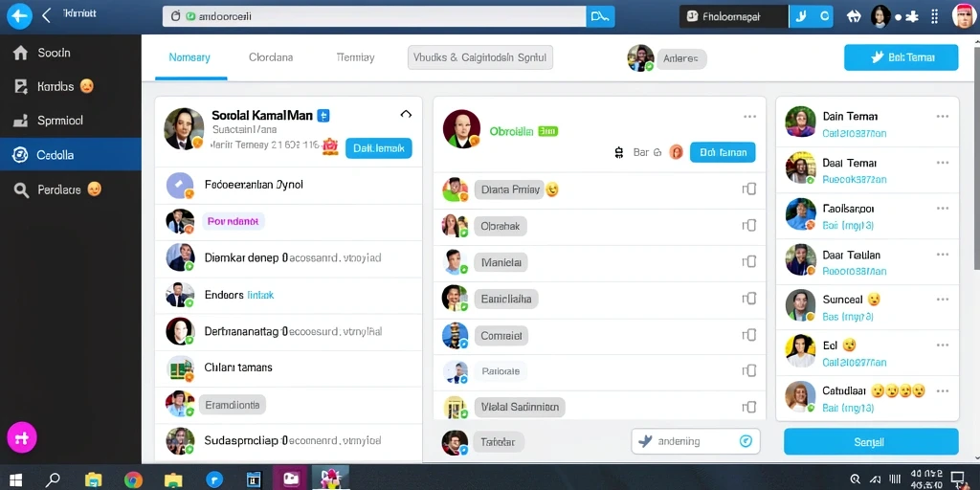
Task: Select the Cedolla sidebar icon
Action: (x=21, y=155)
